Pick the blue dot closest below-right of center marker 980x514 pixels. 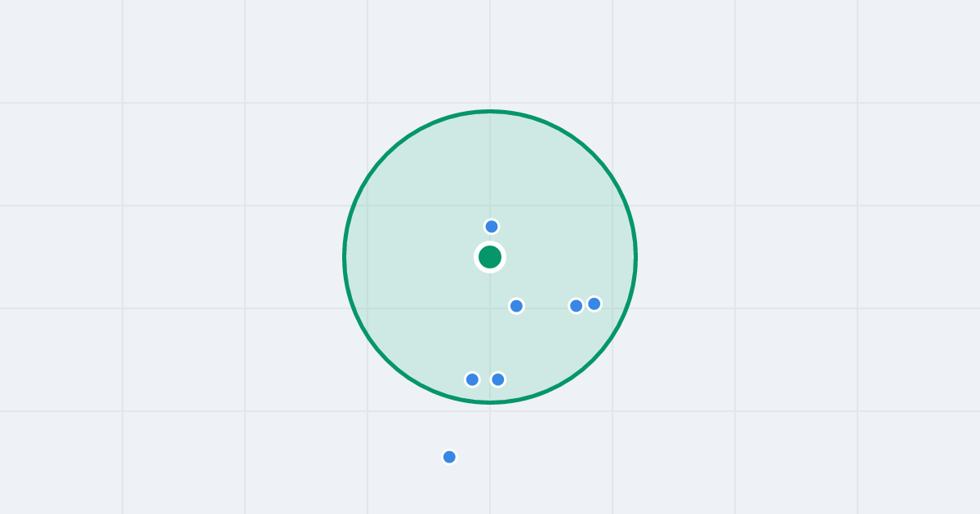(516, 306)
